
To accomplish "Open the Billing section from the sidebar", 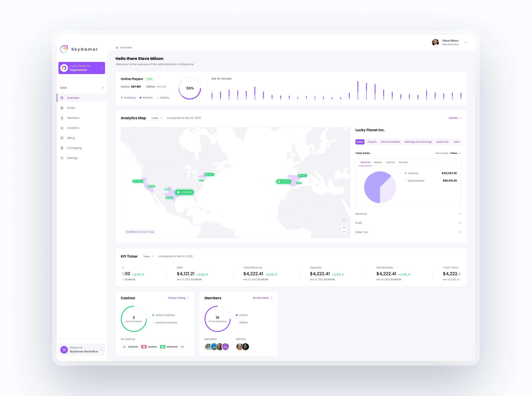I will coord(70,138).
